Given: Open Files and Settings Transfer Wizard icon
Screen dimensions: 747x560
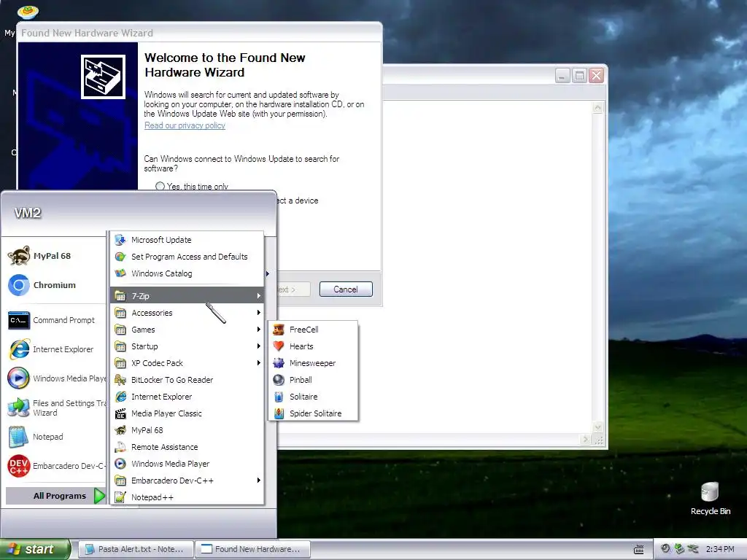Looking at the screenshot, I should click(18, 408).
